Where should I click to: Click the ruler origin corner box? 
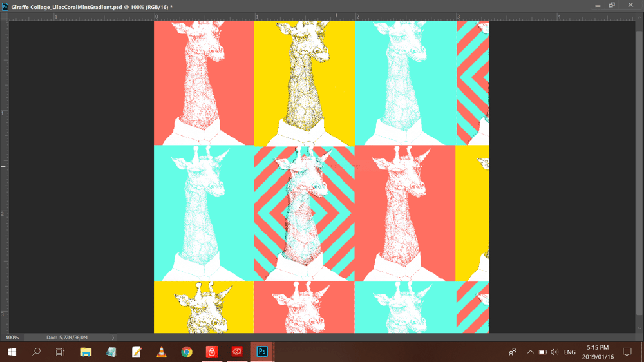point(4,17)
